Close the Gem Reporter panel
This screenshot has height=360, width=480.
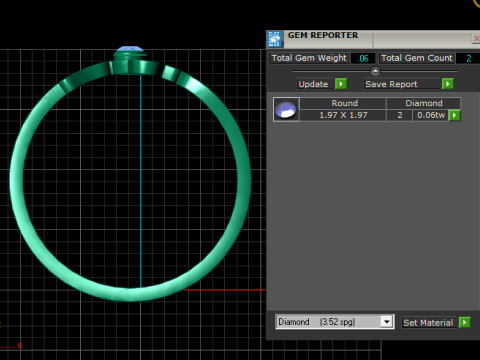tap(476, 39)
